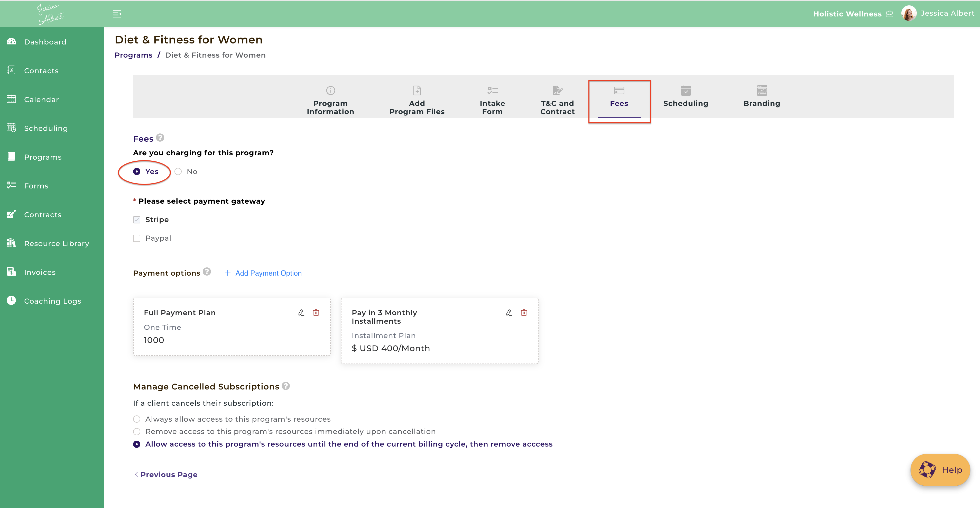Go to Previous Page
Viewport: 980px width, 508px height.
point(166,475)
